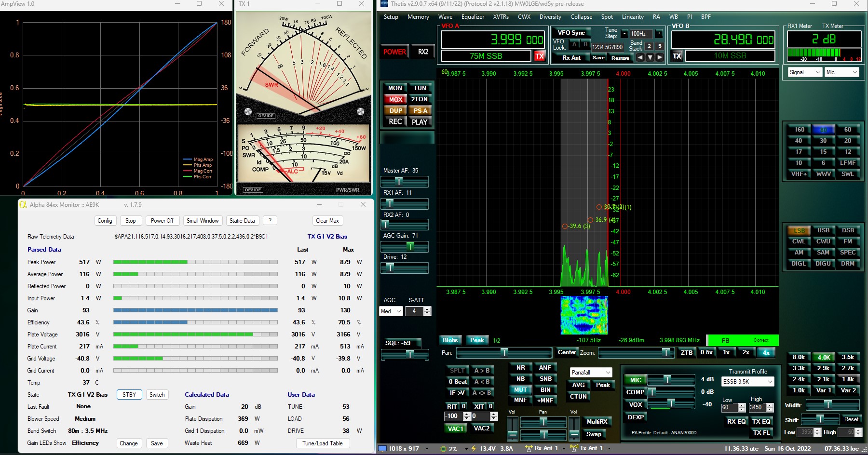Viewport: 868px width, 455px height.
Task: Open dropdown arrow next to 1018 x 917
Action: [x=427, y=449]
